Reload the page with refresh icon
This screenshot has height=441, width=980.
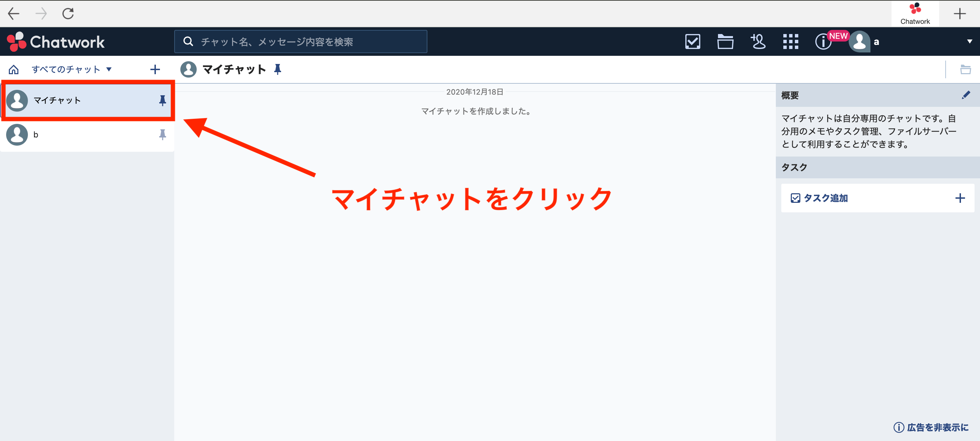[68, 14]
